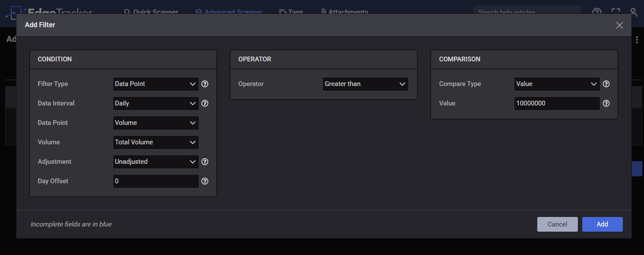
Task: Open the Adjustment dropdown set to Unadjusted
Action: click(156, 162)
